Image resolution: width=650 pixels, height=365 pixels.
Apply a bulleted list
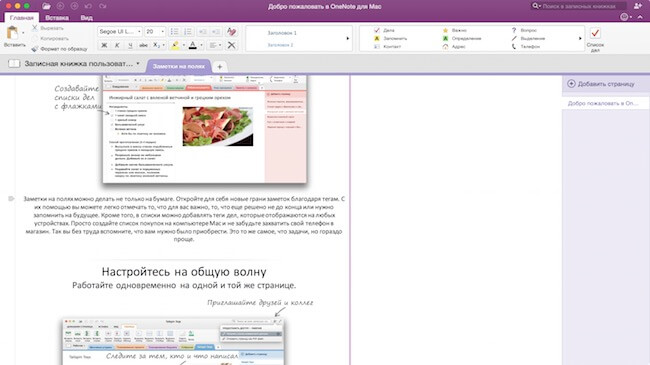pos(175,32)
